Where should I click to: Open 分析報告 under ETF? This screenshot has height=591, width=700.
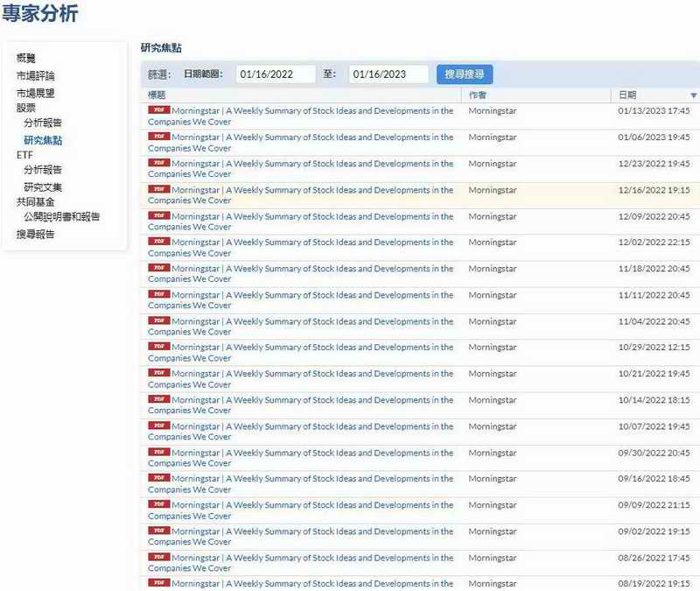click(43, 170)
